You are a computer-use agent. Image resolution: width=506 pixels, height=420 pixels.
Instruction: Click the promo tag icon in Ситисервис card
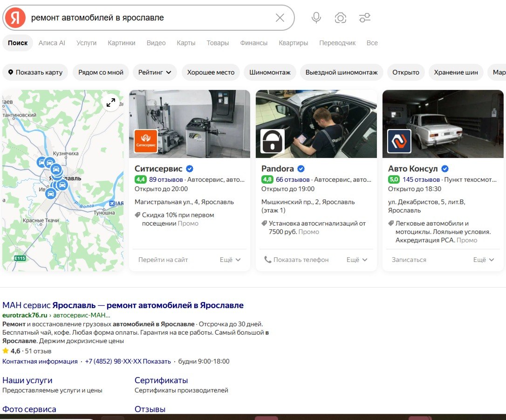(137, 215)
